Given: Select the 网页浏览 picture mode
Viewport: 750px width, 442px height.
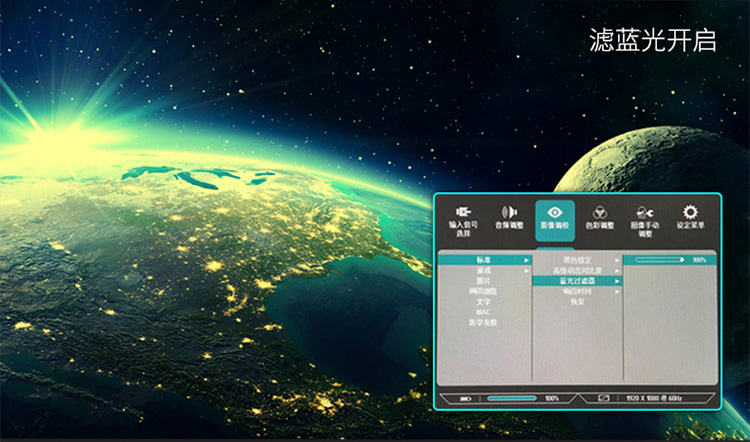Looking at the screenshot, I should click(x=483, y=291).
